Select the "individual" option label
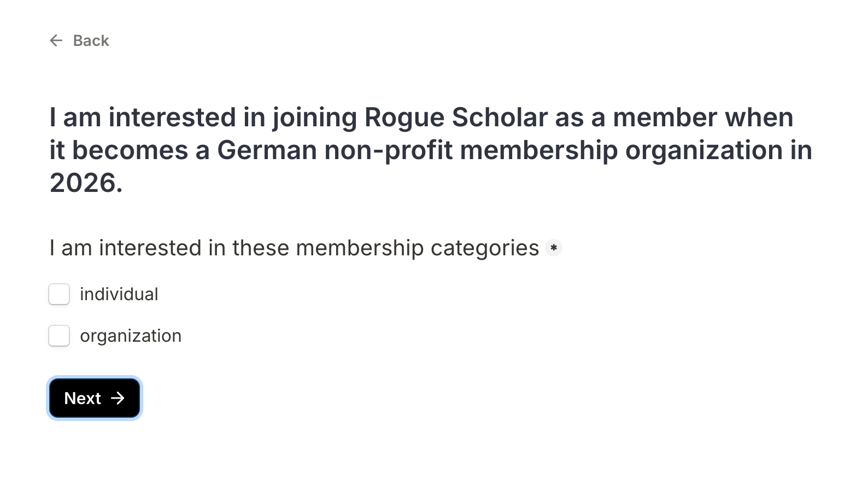Image resolution: width=868 pixels, height=491 pixels. coord(119,294)
